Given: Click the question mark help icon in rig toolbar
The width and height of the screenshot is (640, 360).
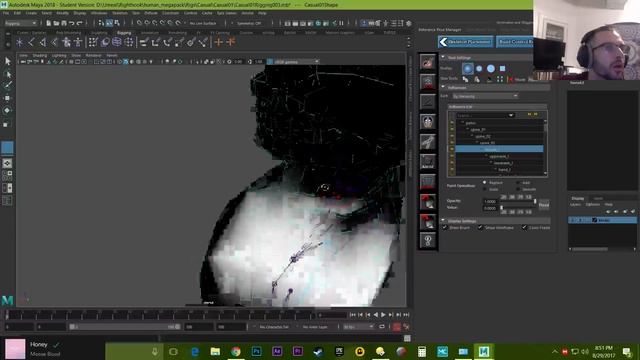Looking at the screenshot, I should (x=428, y=241).
